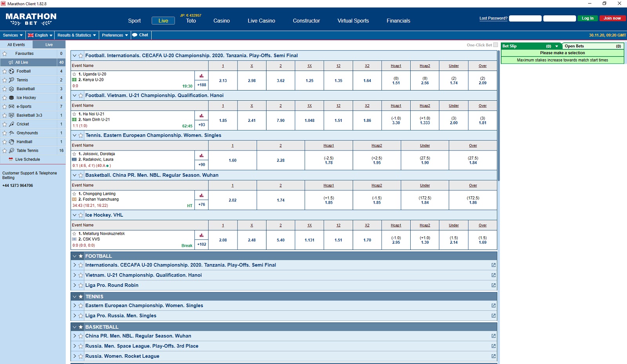Open the English language dropdown
This screenshot has height=364, width=627.
point(40,35)
